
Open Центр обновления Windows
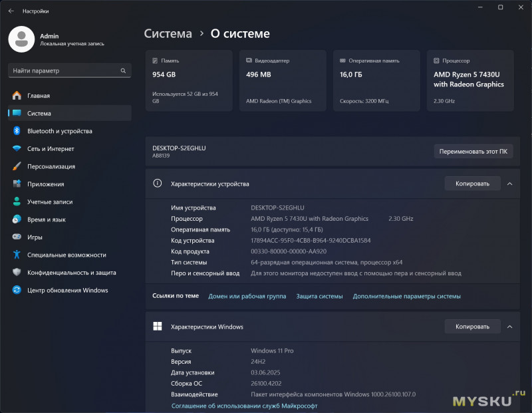[x=70, y=290]
